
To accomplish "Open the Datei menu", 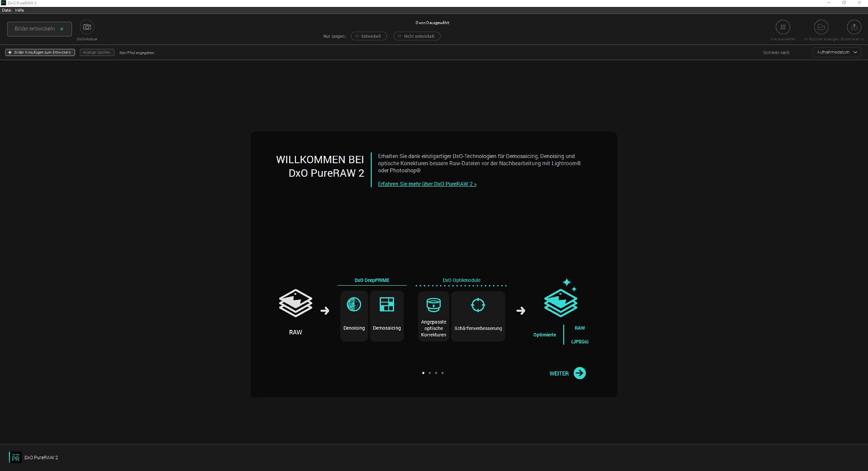I will pos(7,10).
